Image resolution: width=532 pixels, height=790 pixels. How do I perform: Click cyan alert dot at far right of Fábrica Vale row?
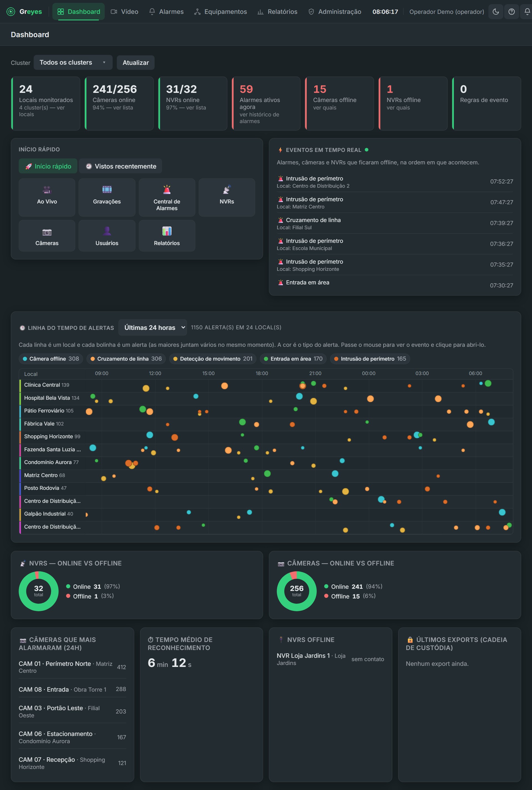click(491, 422)
